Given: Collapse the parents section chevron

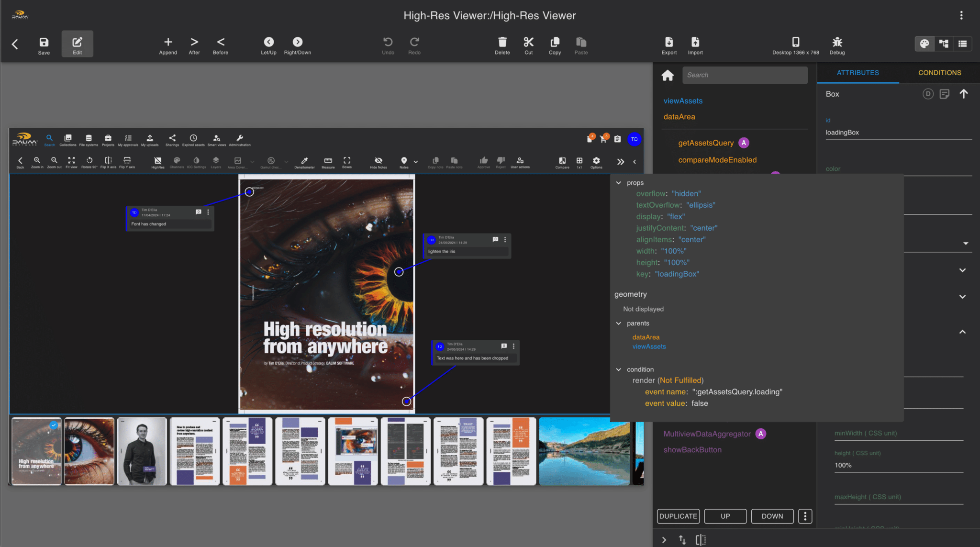Looking at the screenshot, I should click(619, 324).
